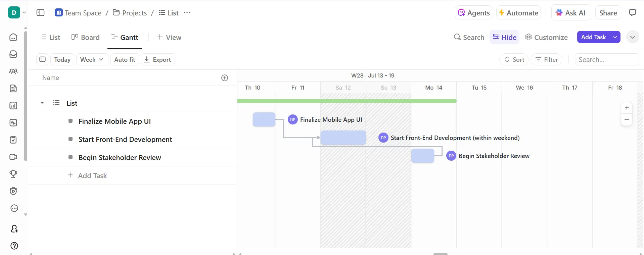Click the green List summary bar

click(347, 101)
